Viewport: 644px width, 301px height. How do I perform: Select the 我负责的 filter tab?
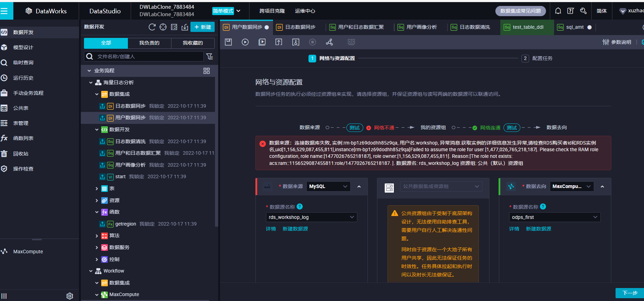click(x=149, y=43)
